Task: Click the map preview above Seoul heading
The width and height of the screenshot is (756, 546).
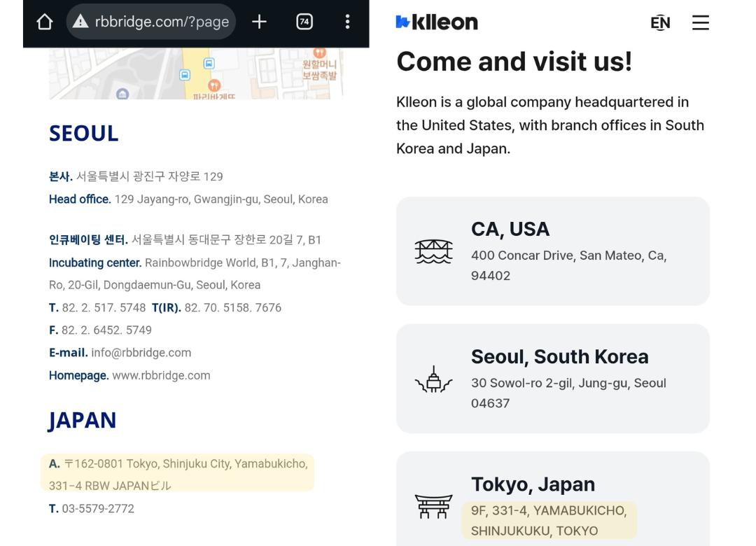Action: point(196,73)
